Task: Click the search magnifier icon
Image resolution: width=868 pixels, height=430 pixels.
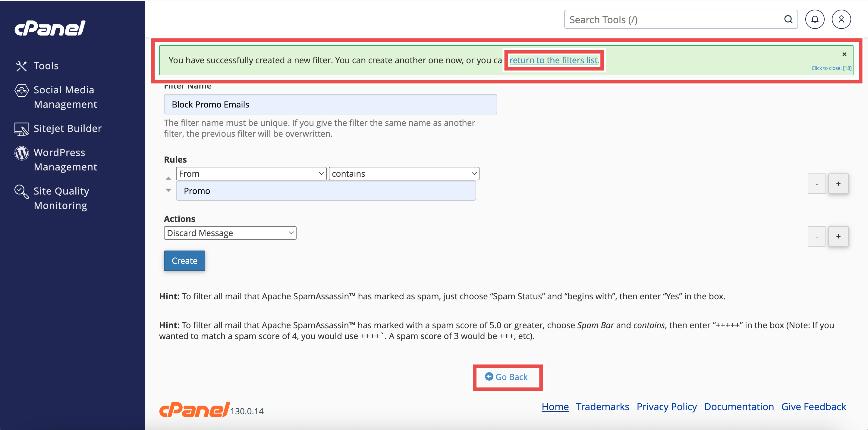Action: [x=788, y=20]
